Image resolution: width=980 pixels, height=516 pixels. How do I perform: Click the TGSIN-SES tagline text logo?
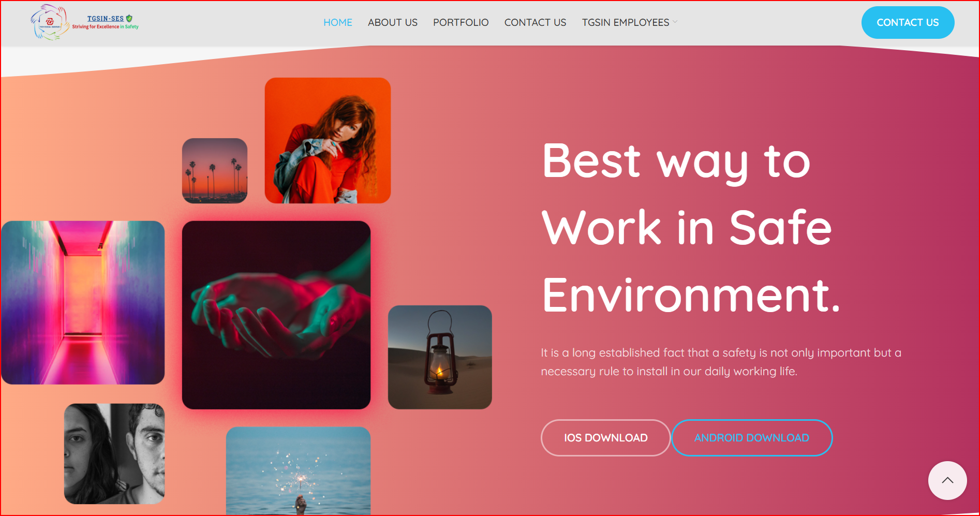pos(106,22)
